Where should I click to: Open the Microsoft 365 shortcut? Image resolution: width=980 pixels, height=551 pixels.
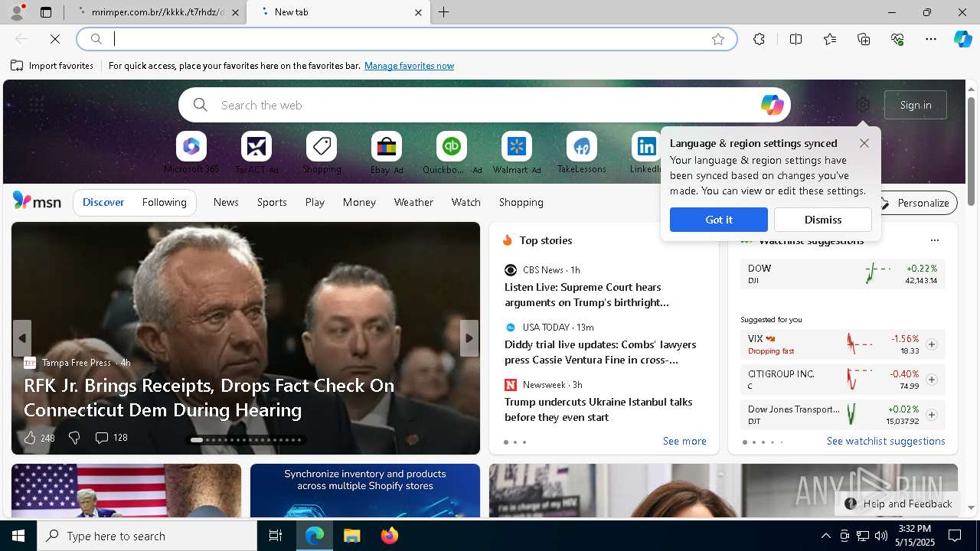pos(191,153)
